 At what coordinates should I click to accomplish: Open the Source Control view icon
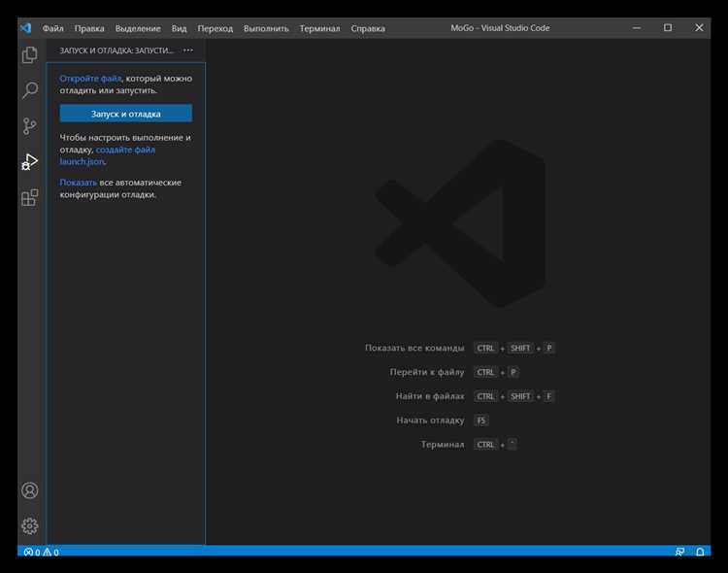click(30, 126)
